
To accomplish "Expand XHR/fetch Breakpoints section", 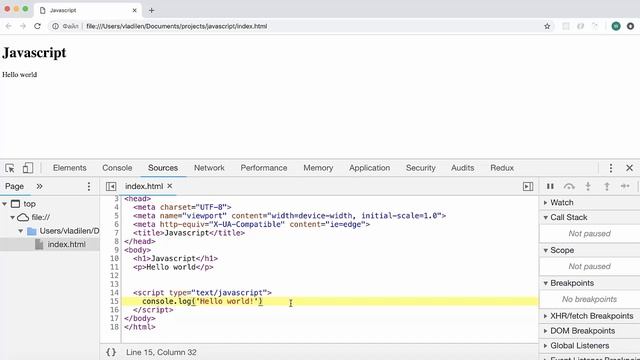I will coord(591,316).
